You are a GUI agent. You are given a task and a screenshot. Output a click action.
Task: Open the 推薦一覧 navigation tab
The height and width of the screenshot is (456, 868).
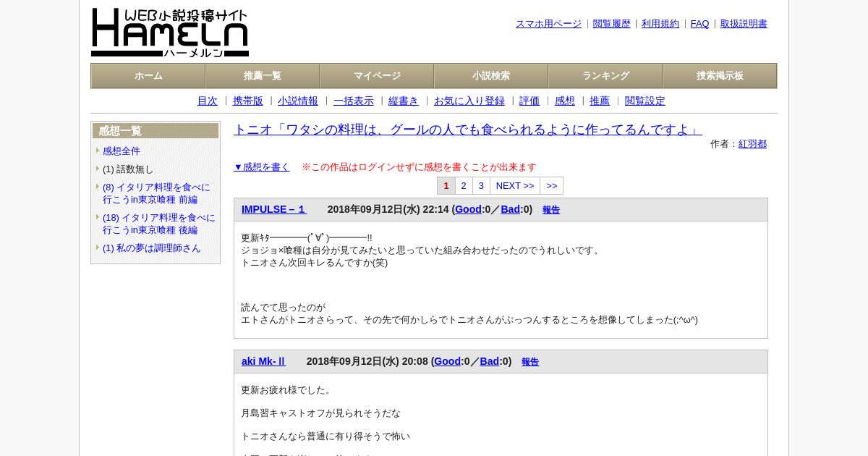[x=263, y=76]
